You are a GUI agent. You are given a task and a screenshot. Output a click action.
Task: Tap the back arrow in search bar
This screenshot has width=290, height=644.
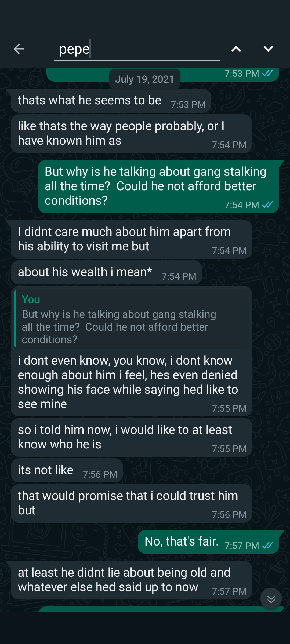pyautogui.click(x=19, y=49)
